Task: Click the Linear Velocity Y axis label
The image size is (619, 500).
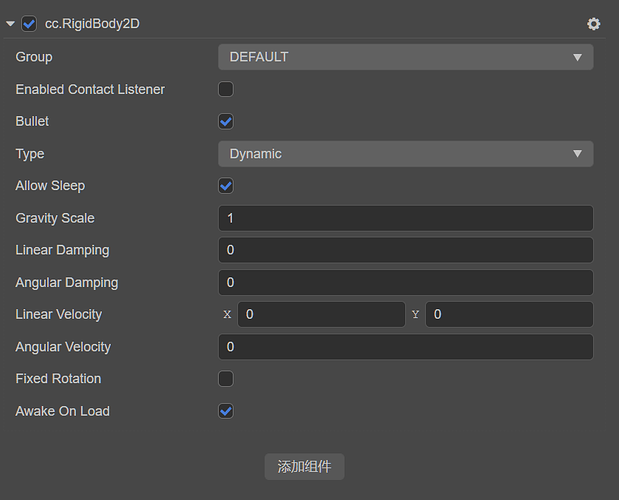Action: coord(415,315)
